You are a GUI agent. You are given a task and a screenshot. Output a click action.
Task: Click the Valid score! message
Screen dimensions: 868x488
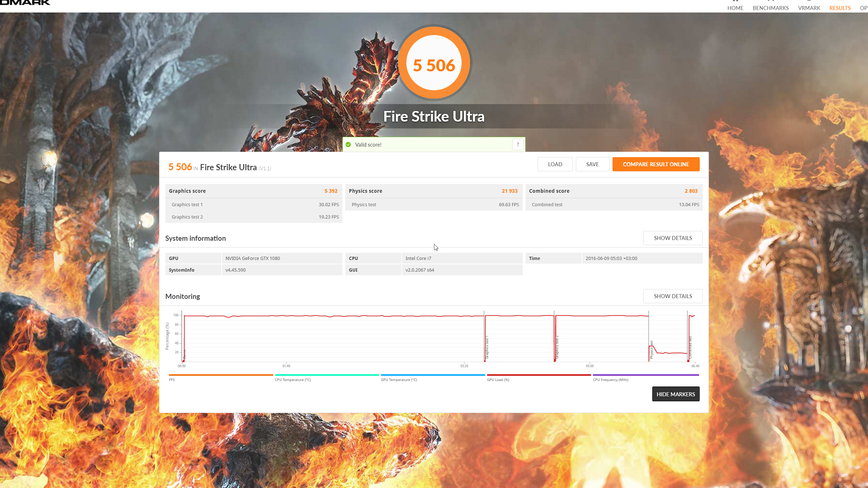(x=368, y=145)
